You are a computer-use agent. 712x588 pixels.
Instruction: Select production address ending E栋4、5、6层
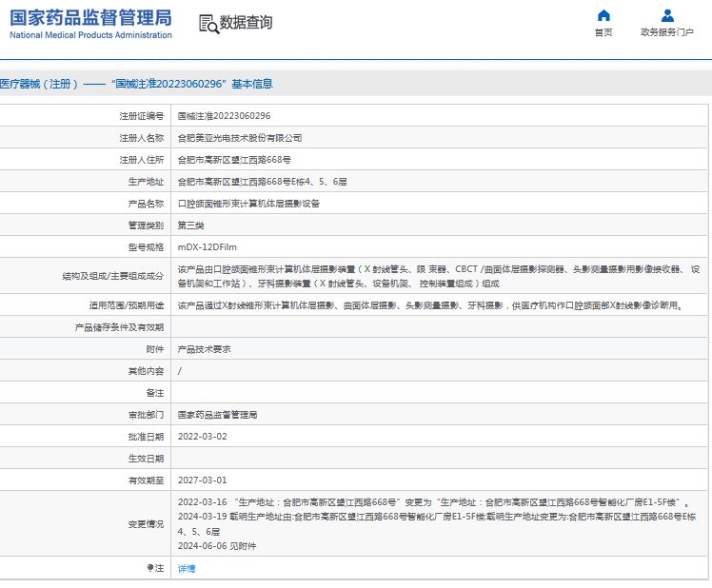tap(262, 182)
